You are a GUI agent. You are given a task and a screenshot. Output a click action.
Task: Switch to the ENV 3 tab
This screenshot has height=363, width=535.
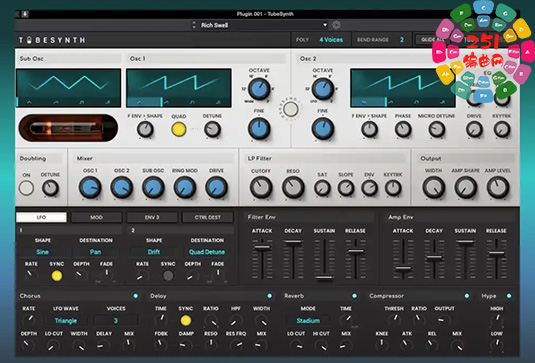click(152, 217)
